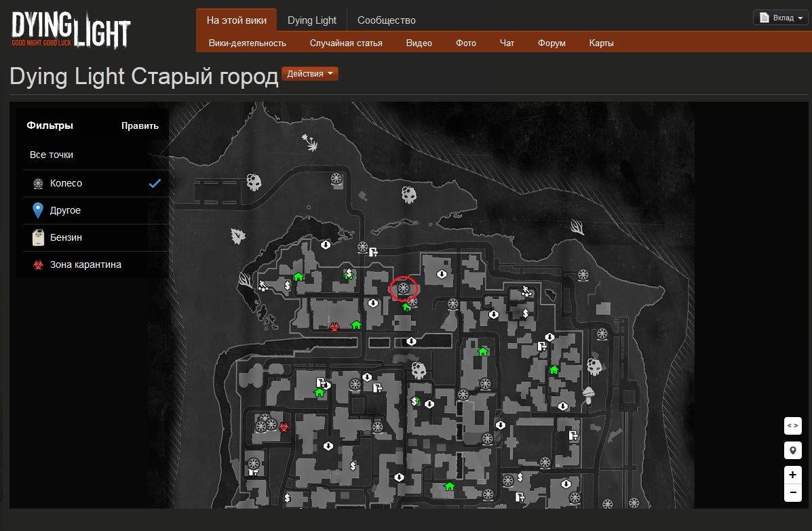Screen dimensions: 812x531
Task: Toggle the Другое filter
Action: click(x=96, y=210)
